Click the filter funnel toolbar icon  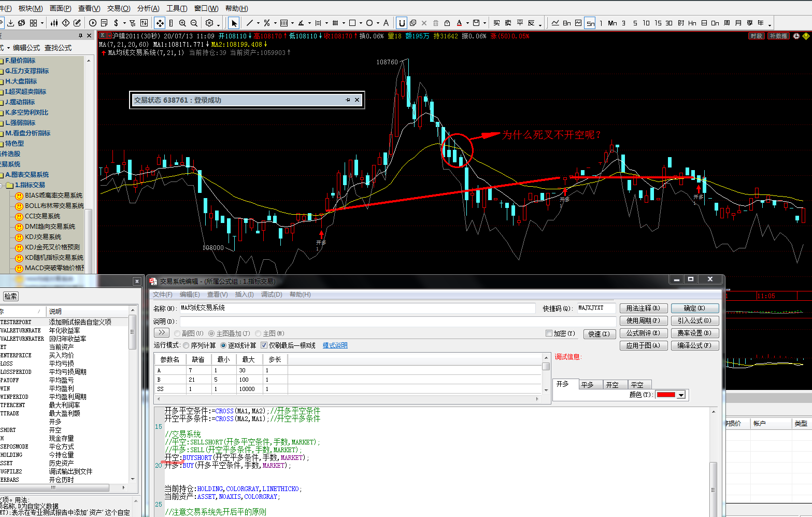coord(132,23)
